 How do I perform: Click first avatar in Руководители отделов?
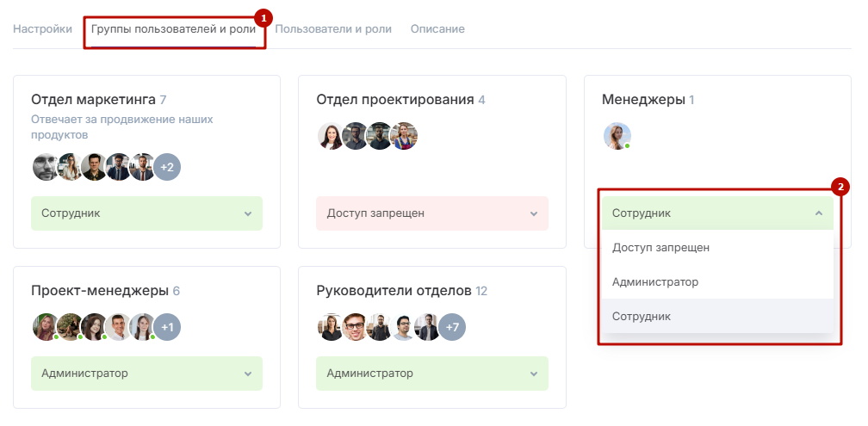click(331, 327)
